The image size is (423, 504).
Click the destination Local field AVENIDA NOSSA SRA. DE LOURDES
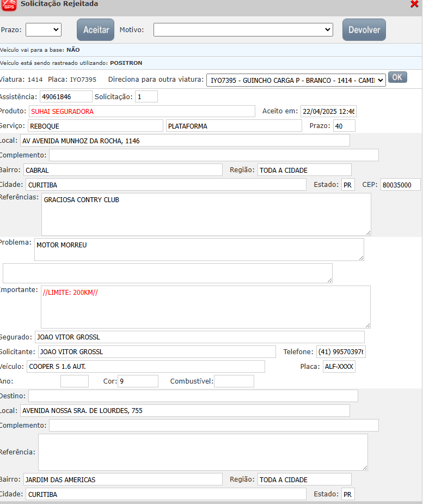pyautogui.click(x=185, y=410)
